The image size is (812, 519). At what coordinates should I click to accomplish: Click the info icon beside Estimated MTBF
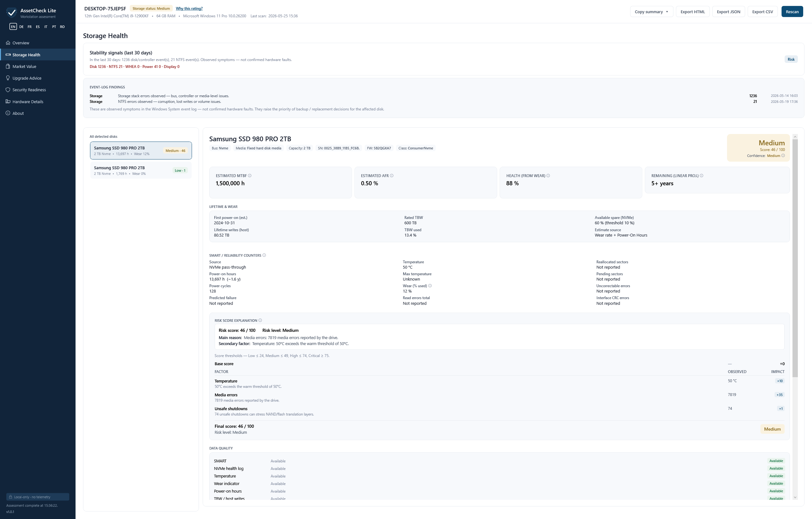(x=250, y=176)
